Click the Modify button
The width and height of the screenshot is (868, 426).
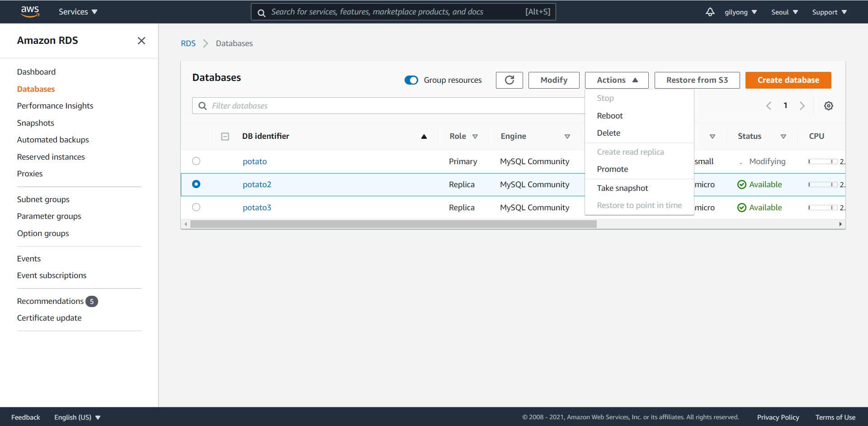click(554, 80)
